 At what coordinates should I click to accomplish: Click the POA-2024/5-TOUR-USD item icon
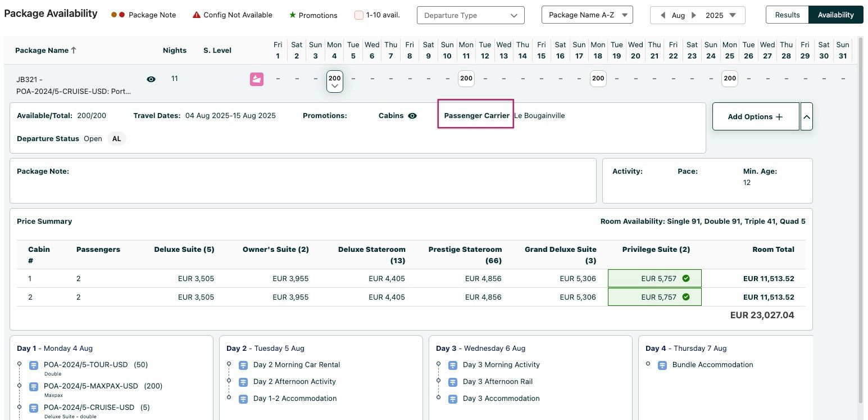(34, 365)
